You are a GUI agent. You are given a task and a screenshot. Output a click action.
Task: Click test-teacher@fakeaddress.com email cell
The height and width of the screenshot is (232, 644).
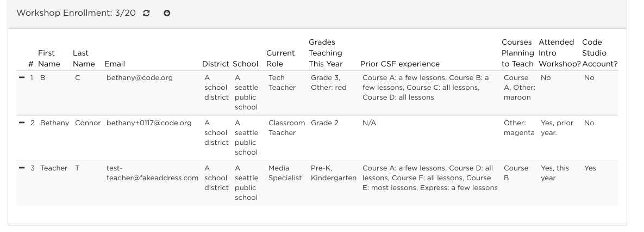click(152, 173)
